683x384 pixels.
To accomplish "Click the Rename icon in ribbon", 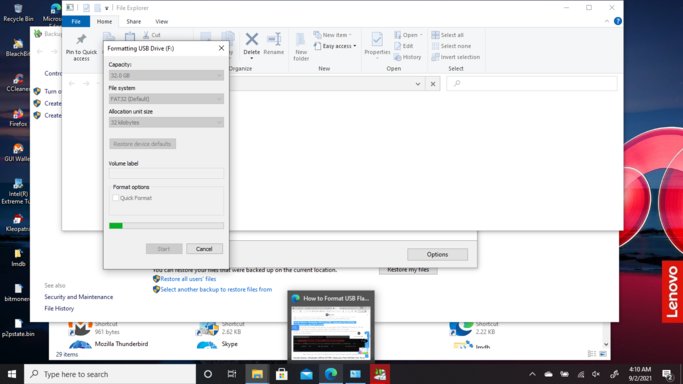I will click(274, 39).
